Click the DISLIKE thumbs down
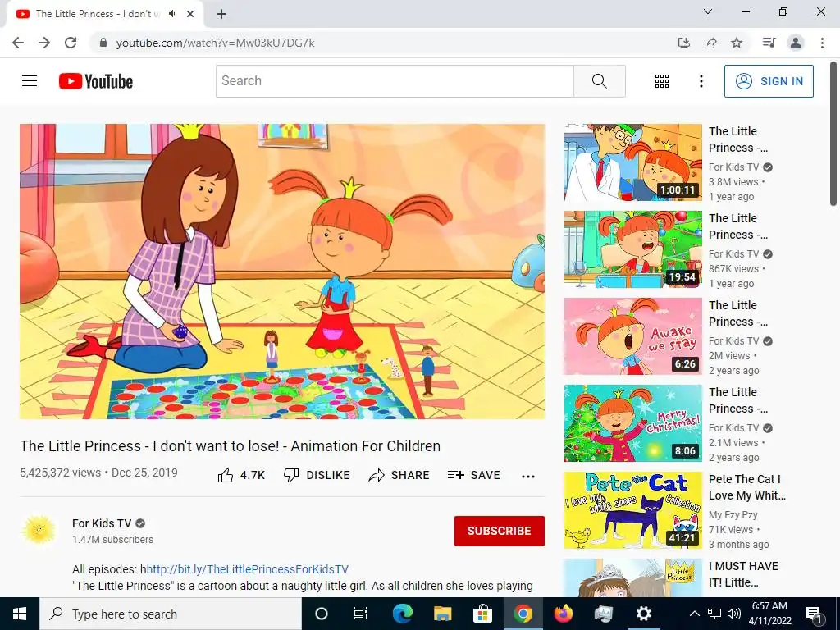Image resolution: width=840 pixels, height=630 pixels. (317, 475)
